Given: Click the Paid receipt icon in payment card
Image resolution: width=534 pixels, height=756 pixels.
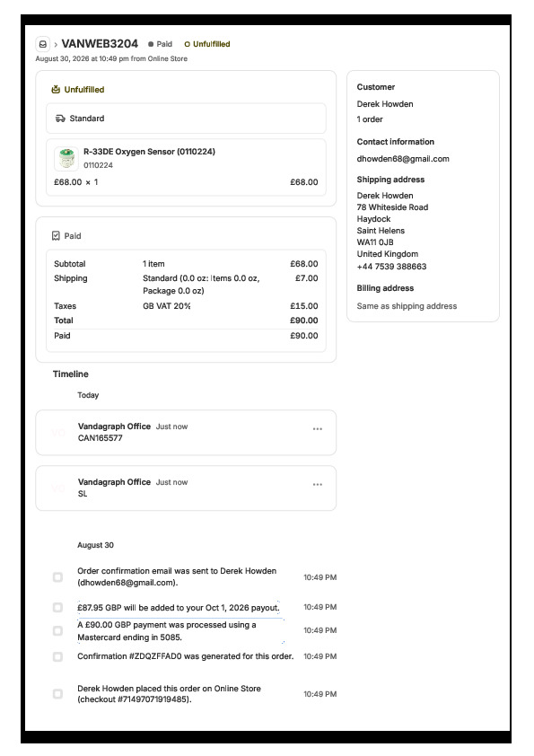Looking at the screenshot, I should click(56, 236).
